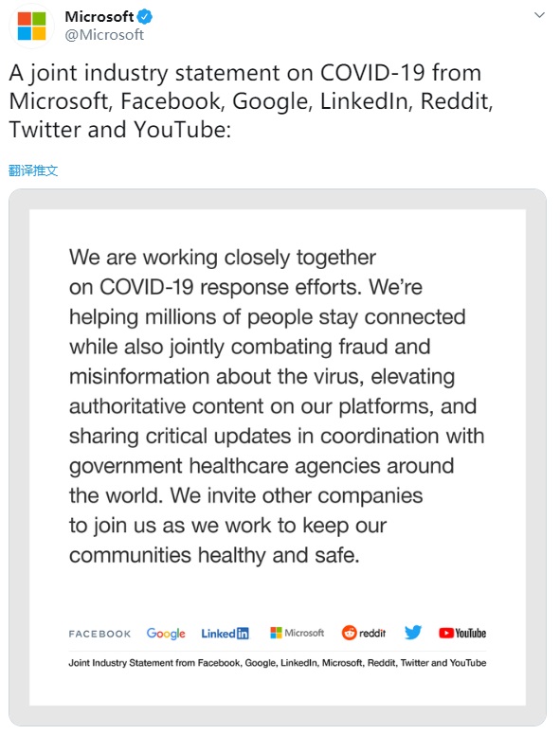Click the tweet text mentioning COVID-19
560x735 pixels.
coord(251,101)
